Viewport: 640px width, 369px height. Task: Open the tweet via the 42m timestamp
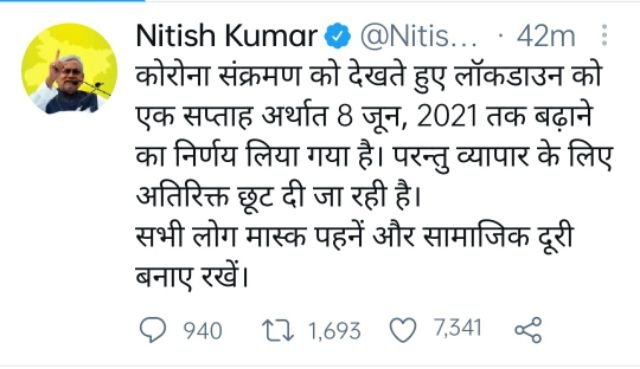coord(546,37)
